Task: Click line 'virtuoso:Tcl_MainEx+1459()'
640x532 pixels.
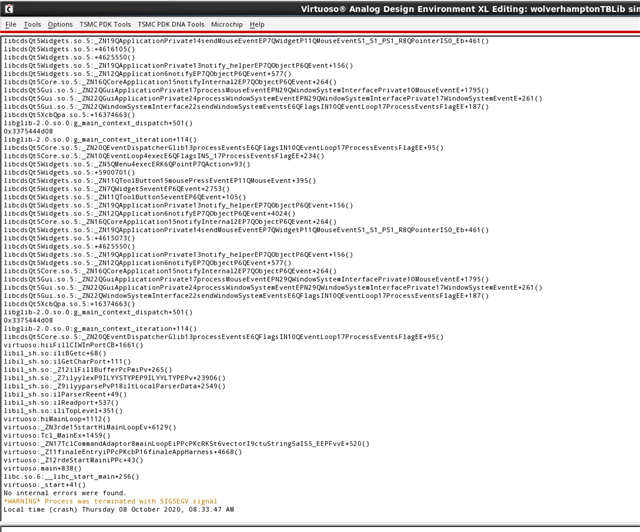Action: pyautogui.click(x=57, y=435)
